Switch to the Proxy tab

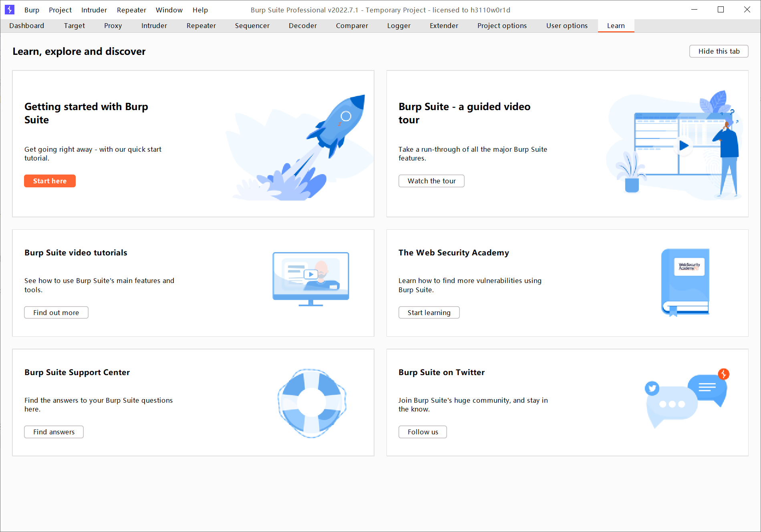[113, 26]
